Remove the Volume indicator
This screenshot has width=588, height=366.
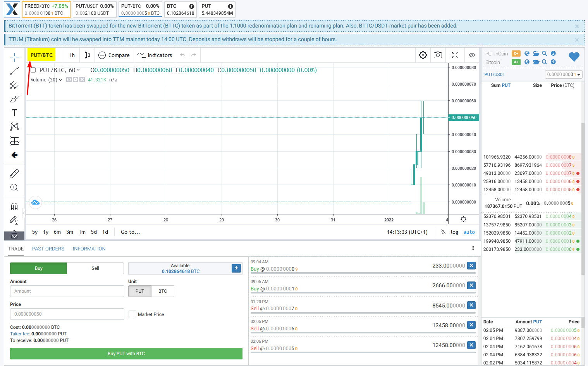[x=82, y=79]
